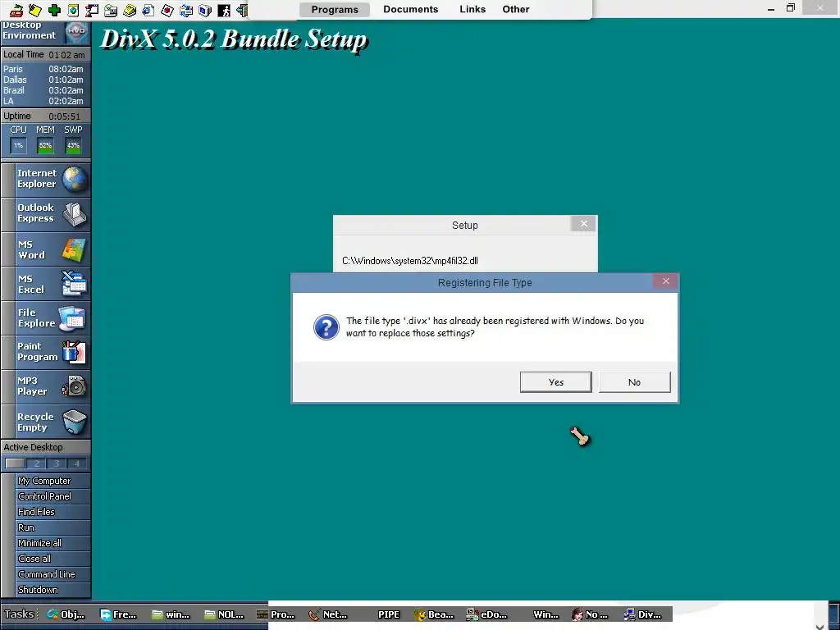Click the CPU usage meter showing 1%
The width and height of the screenshot is (840, 630).
tap(18, 145)
